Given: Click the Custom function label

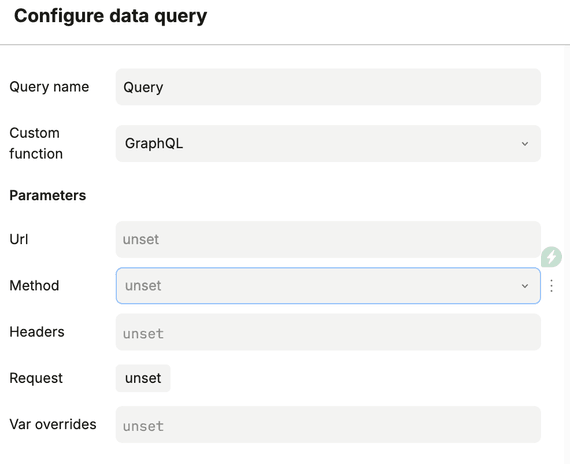Looking at the screenshot, I should 36,143.
